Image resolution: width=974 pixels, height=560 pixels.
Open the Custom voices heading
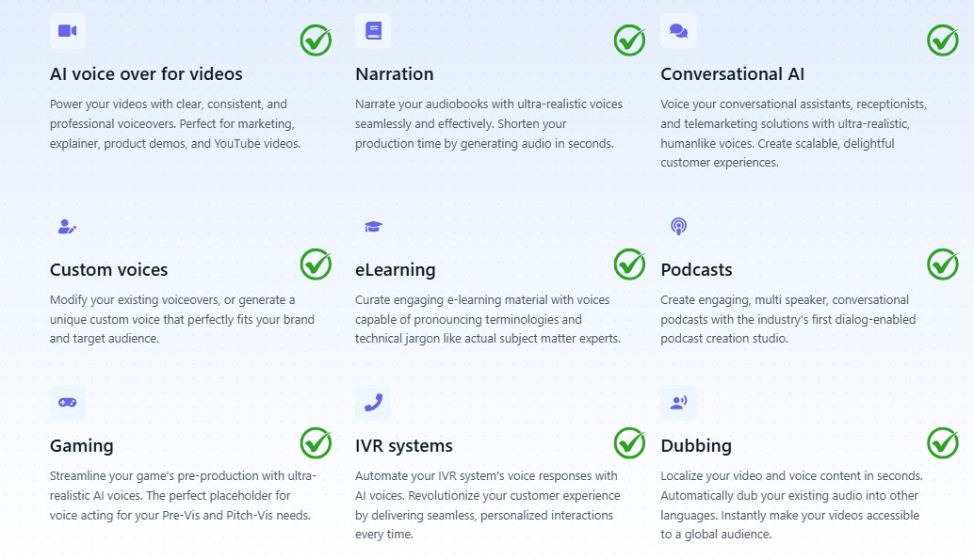click(108, 270)
